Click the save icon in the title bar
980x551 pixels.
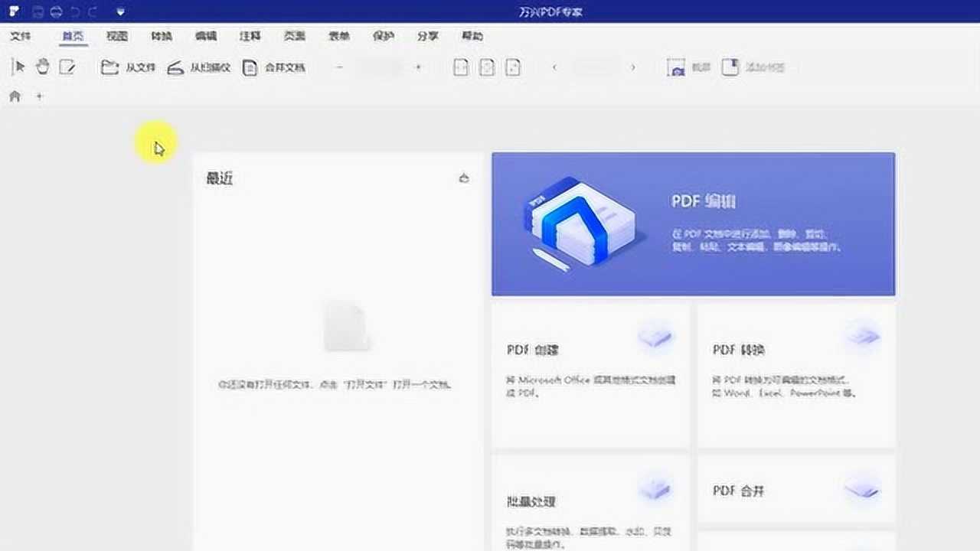[38, 11]
